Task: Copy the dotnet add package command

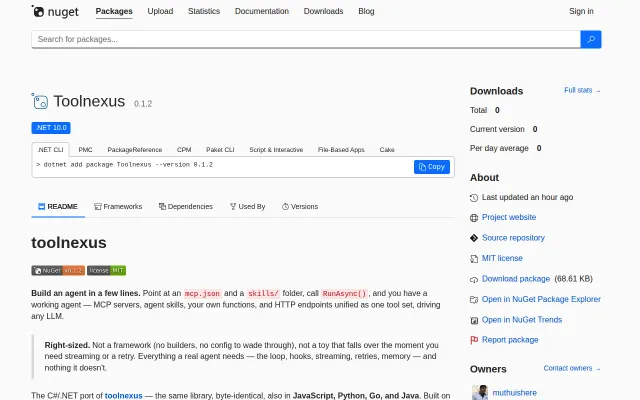Action: (432, 167)
